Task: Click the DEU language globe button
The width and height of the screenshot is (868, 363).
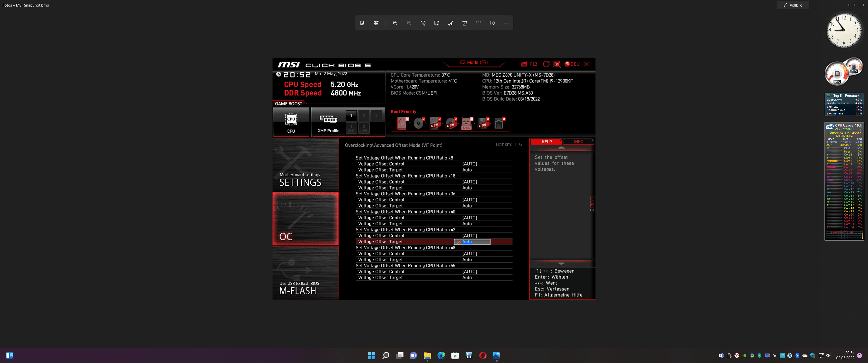Action: tap(572, 64)
